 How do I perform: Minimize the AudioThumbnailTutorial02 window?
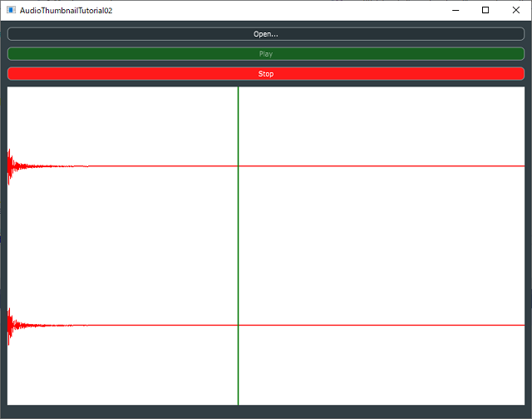coord(456,10)
